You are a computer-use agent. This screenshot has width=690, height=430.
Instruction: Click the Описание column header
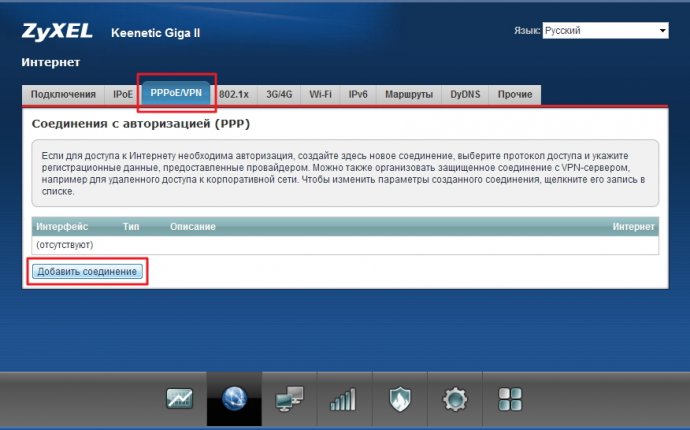pyautogui.click(x=193, y=227)
